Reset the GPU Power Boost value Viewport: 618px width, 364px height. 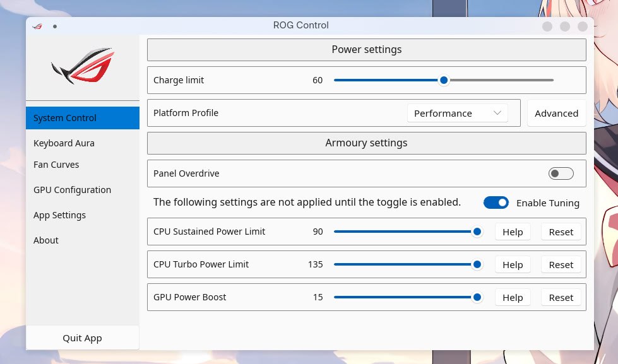pyautogui.click(x=561, y=297)
